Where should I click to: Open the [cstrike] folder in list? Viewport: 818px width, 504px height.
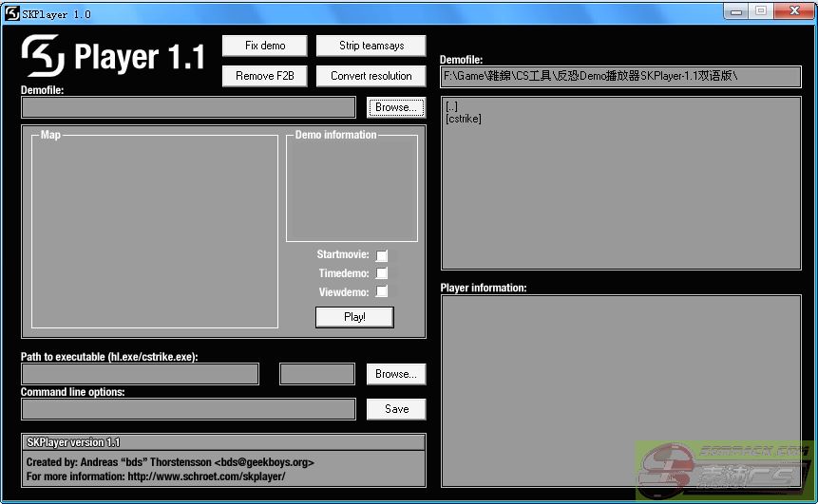(464, 119)
